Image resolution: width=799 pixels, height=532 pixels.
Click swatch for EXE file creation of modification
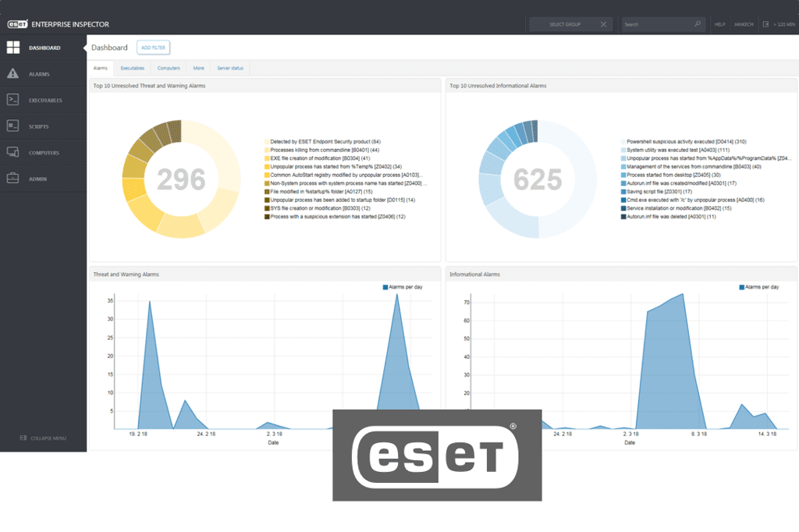[267, 158]
